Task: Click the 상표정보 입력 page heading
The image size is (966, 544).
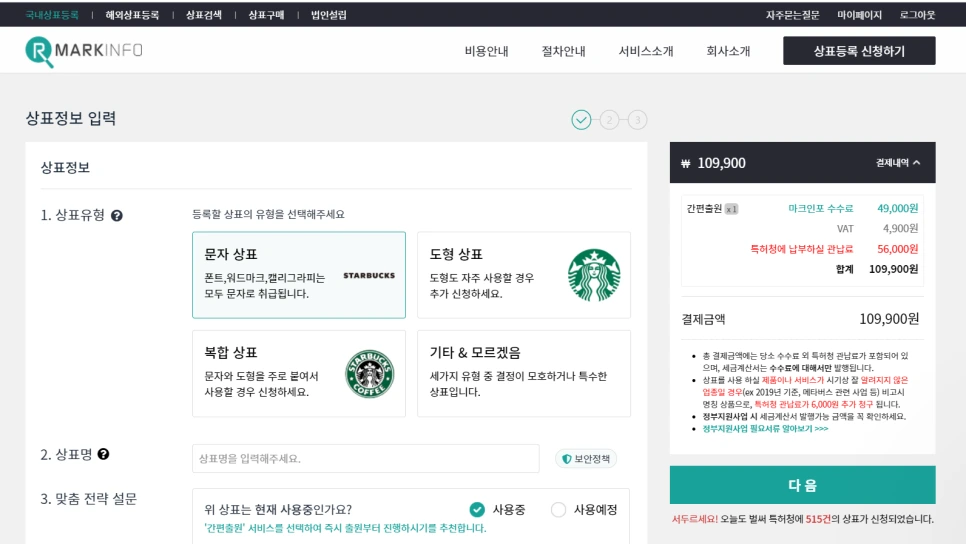Action: (71, 118)
